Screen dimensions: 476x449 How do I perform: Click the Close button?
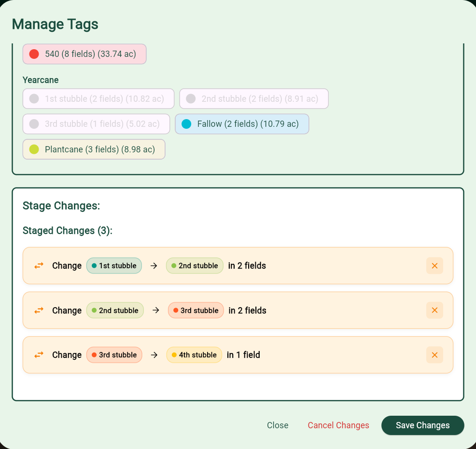278,425
